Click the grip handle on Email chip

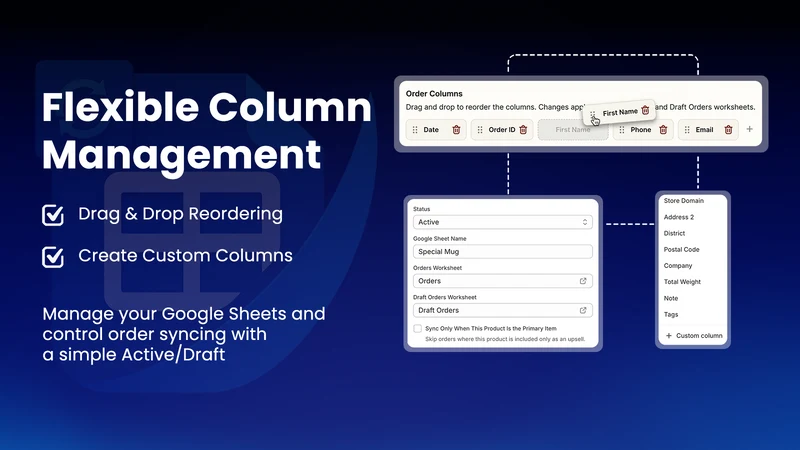[x=687, y=130]
